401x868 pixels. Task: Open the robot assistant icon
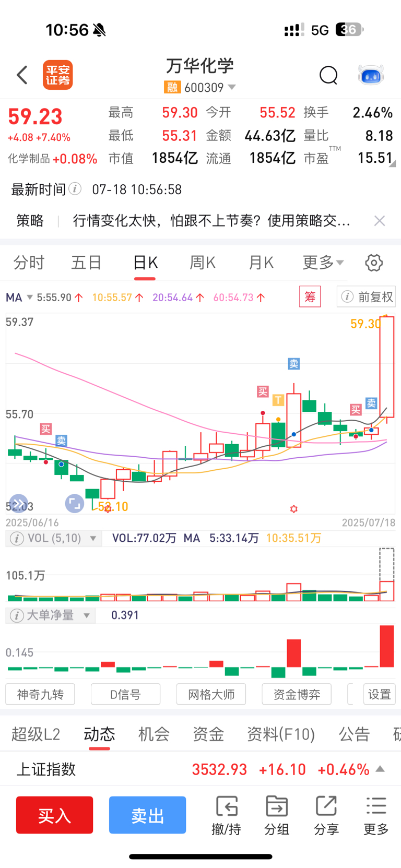pyautogui.click(x=371, y=75)
